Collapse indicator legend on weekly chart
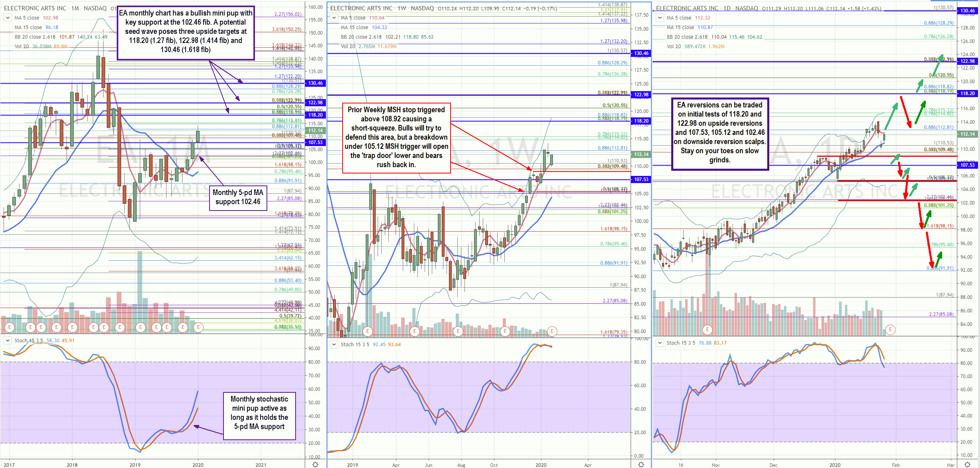 tap(333, 18)
